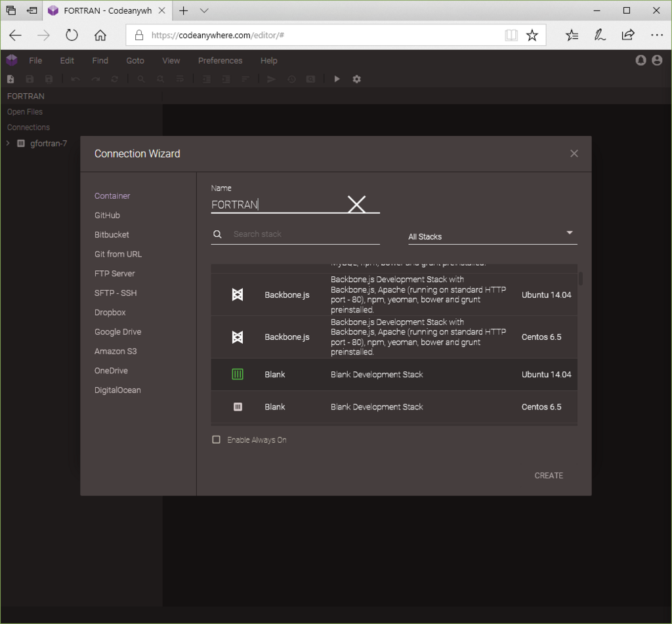This screenshot has width=672, height=624.
Task: Select GitHub connection type
Action: click(107, 215)
